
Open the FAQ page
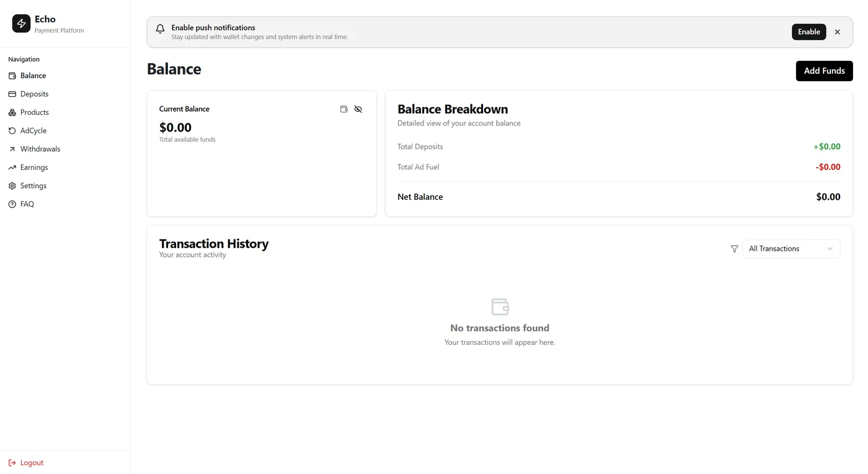tap(64, 204)
